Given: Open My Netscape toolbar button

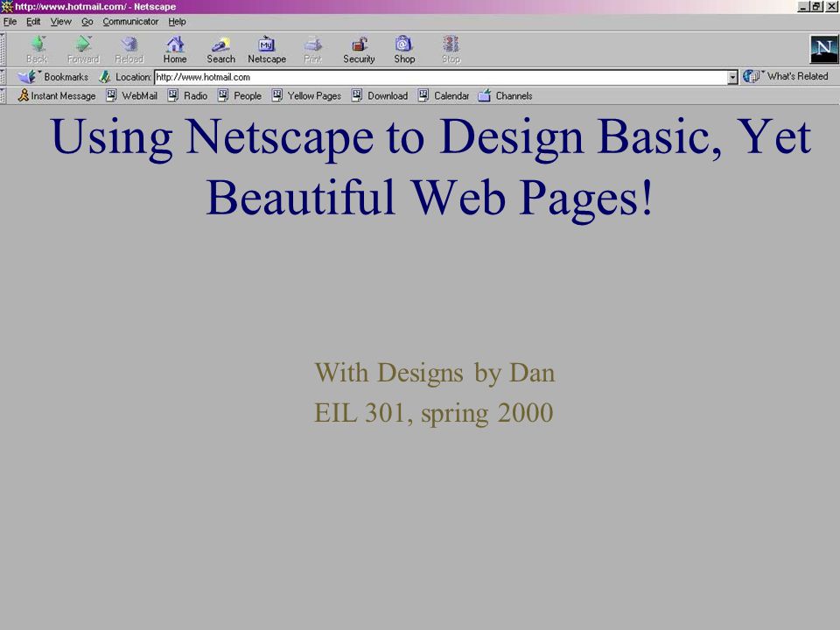Looking at the screenshot, I should pyautogui.click(x=267, y=50).
